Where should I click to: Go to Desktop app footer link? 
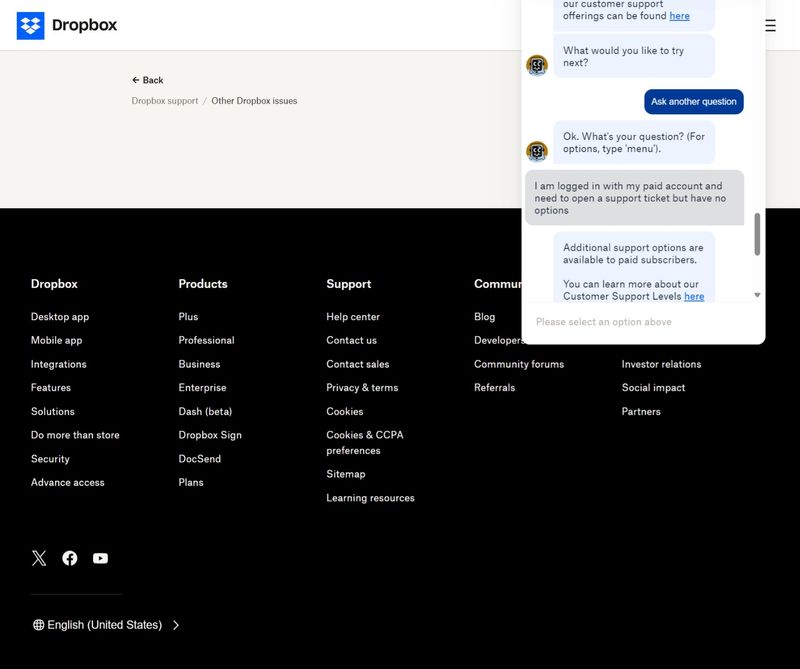60,317
